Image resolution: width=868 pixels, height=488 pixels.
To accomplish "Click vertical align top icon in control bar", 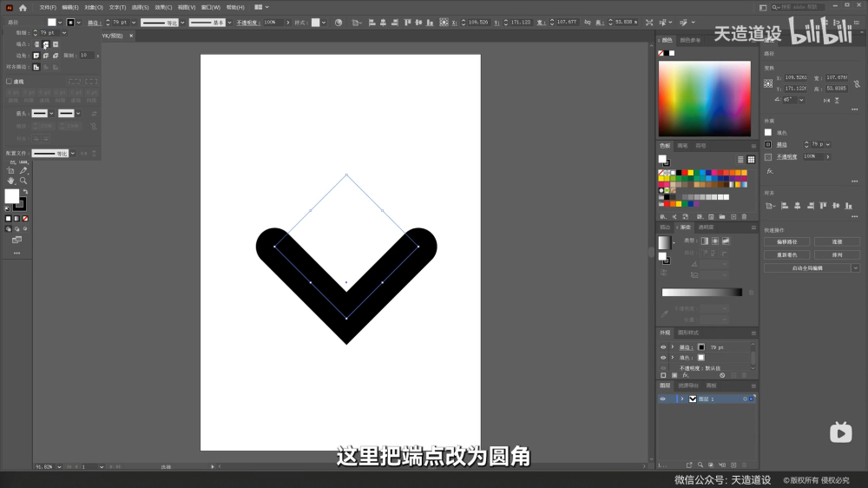I will click(x=407, y=23).
